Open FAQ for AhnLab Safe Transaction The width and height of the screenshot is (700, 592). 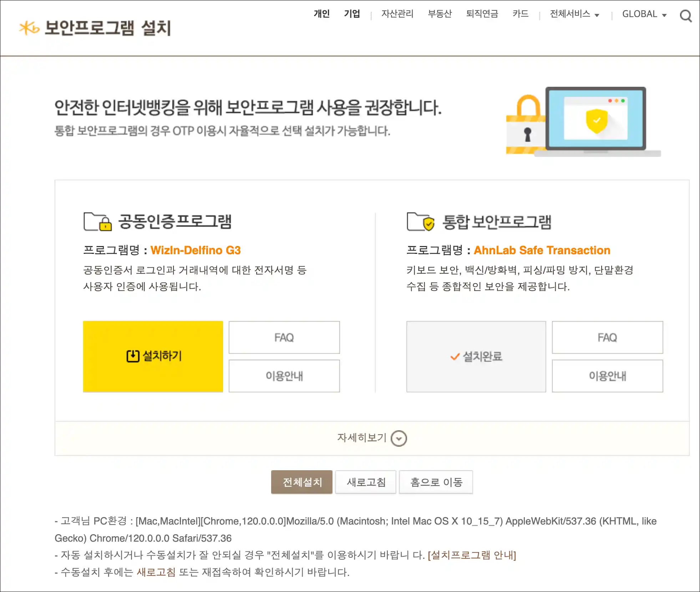(x=607, y=337)
